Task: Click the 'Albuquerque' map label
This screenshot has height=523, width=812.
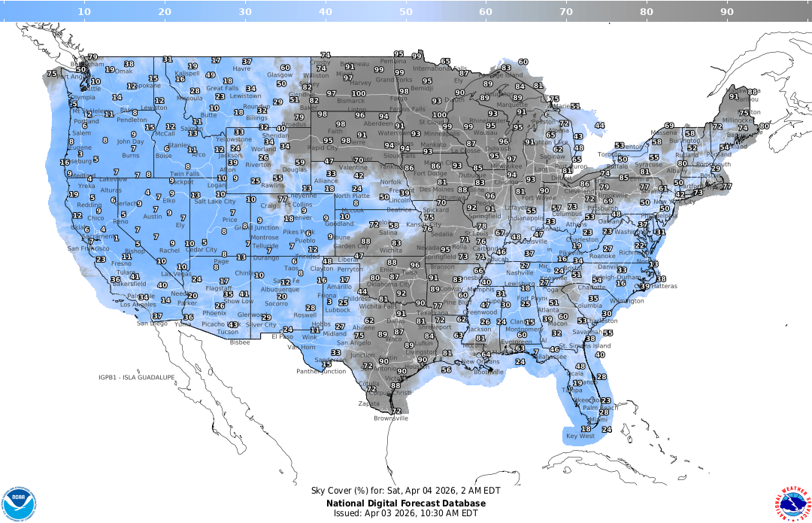Action: [280, 289]
